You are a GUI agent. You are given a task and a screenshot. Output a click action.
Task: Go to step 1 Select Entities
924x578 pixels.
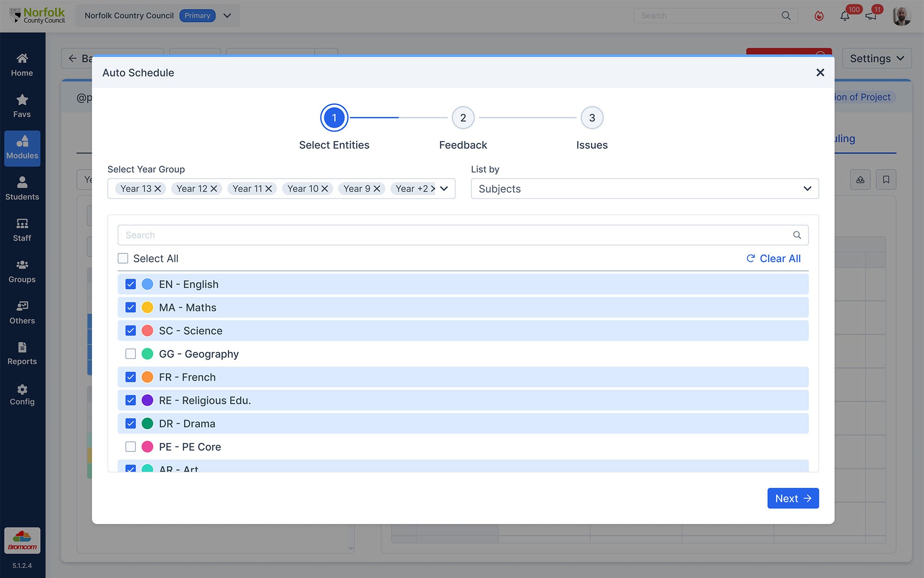click(334, 118)
